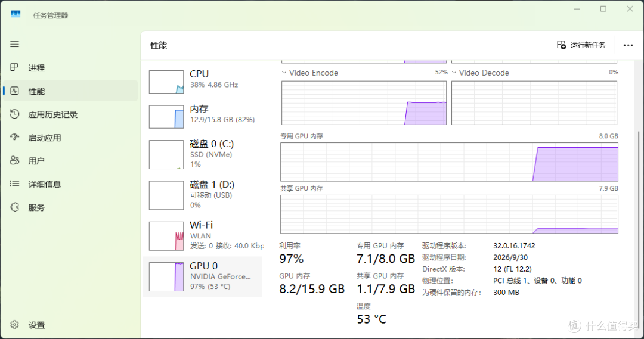644x339 pixels.
Task: Open the 服务 page
Action: pyautogui.click(x=70, y=207)
